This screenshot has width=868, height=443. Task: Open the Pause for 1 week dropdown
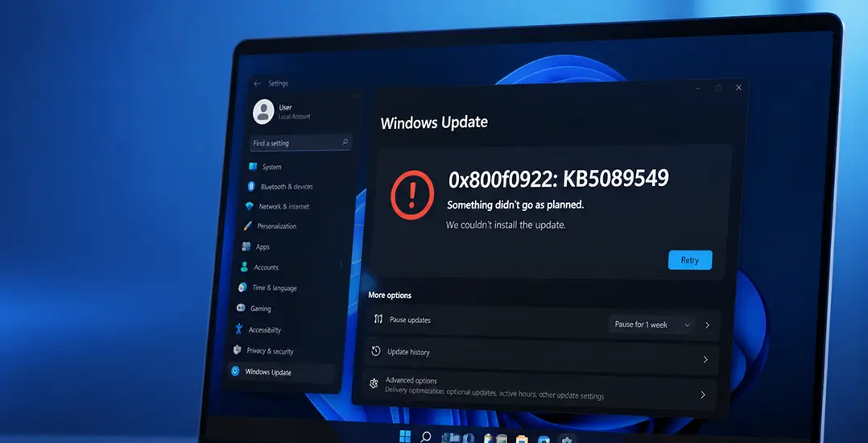(652, 325)
